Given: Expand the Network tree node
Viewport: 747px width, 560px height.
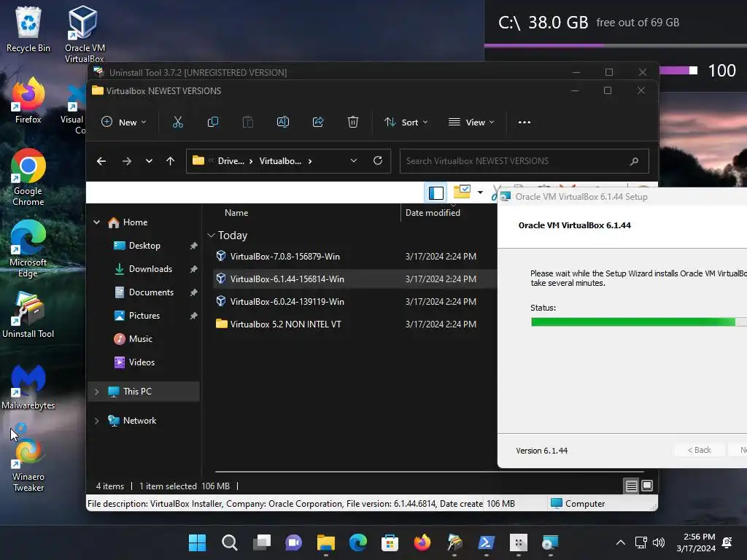Looking at the screenshot, I should [97, 421].
